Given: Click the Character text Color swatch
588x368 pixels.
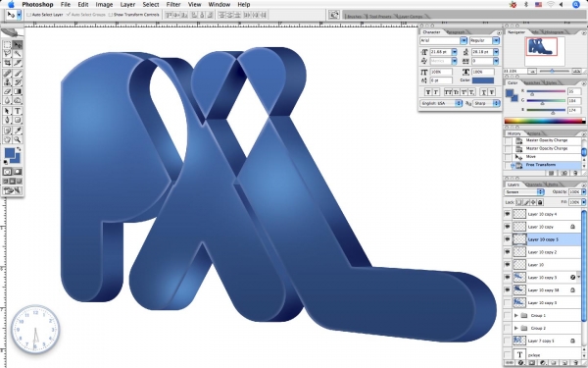Looking at the screenshot, I should [483, 80].
